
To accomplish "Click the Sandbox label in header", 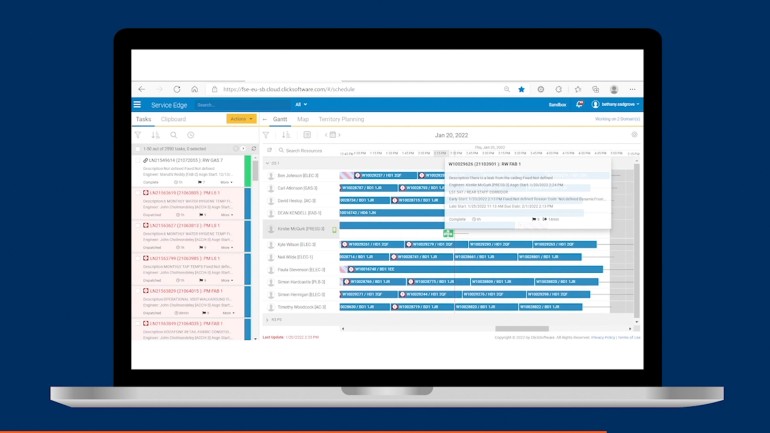I will pos(557,105).
